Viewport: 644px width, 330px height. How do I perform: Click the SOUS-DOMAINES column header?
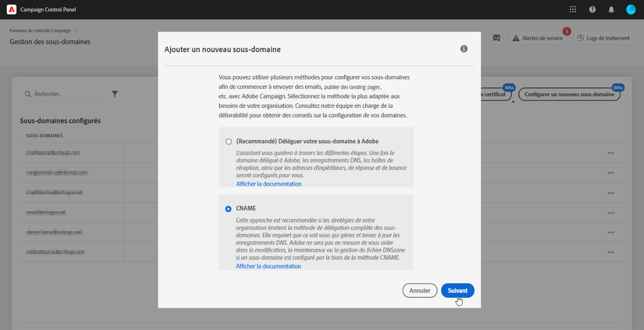coord(44,136)
